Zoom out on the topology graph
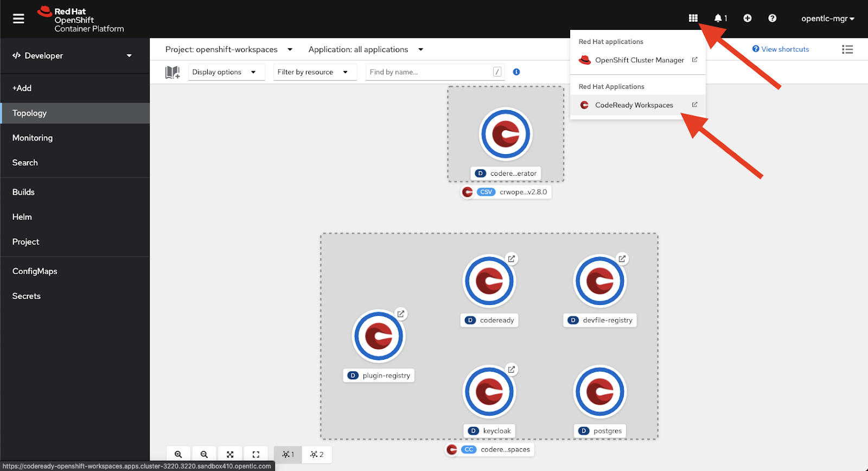The image size is (868, 471). click(204, 454)
